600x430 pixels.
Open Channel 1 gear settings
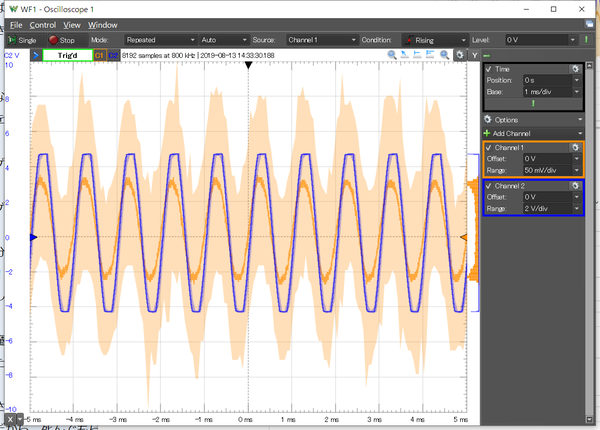(575, 147)
